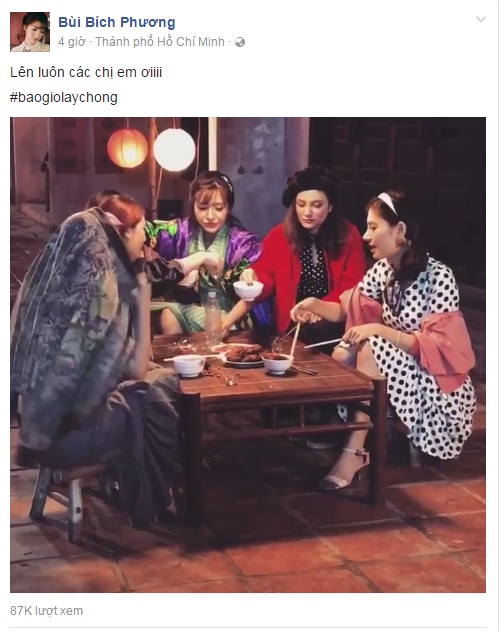Click the white round lantern in the video
Screen dimensions: 499x631
(174, 150)
